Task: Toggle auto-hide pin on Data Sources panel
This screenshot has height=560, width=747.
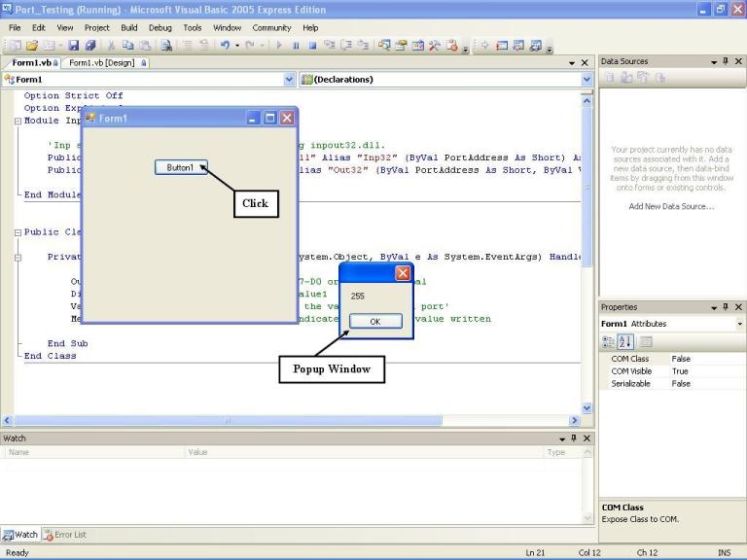Action: [x=726, y=61]
